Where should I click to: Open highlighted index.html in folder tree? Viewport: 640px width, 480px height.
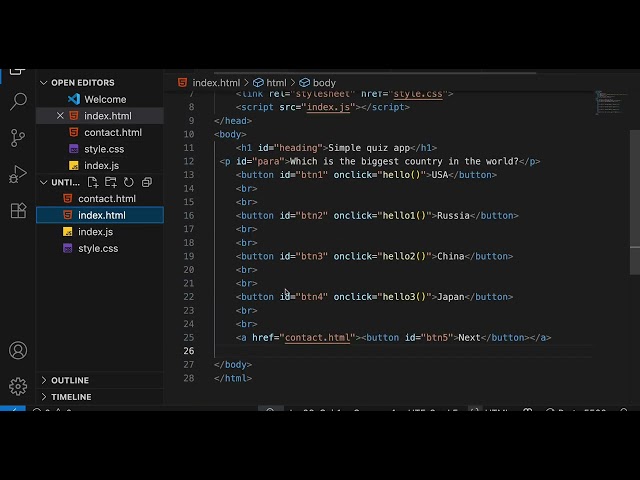[x=100, y=215]
